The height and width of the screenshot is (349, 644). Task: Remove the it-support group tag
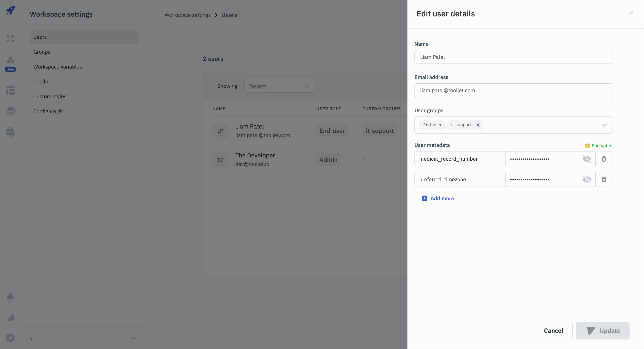[478, 125]
